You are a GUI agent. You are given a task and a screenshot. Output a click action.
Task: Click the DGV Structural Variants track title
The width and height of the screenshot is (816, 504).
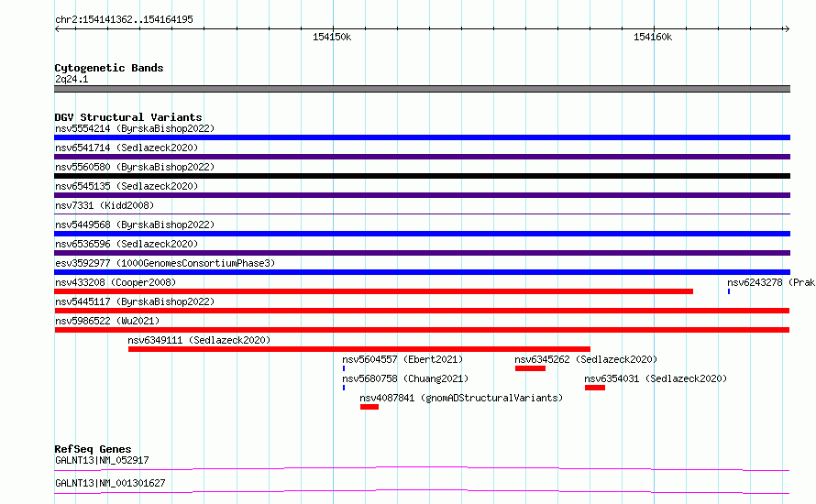pyautogui.click(x=128, y=117)
